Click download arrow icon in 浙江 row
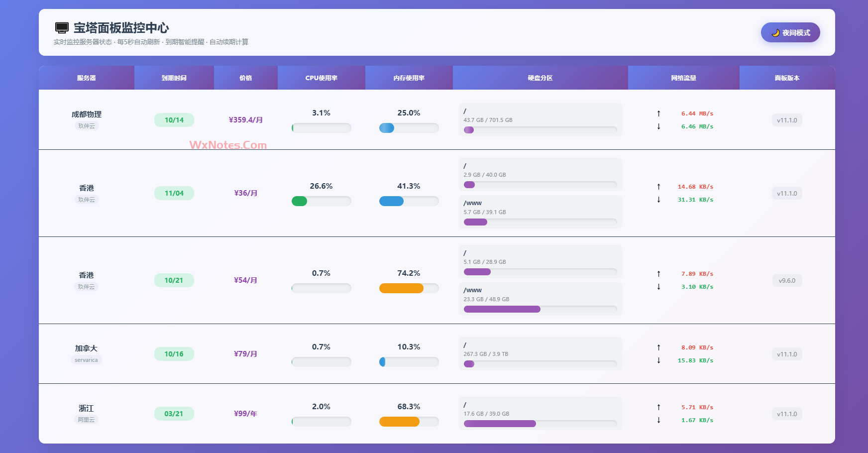Screen dimensions: 868x453 tap(658, 420)
